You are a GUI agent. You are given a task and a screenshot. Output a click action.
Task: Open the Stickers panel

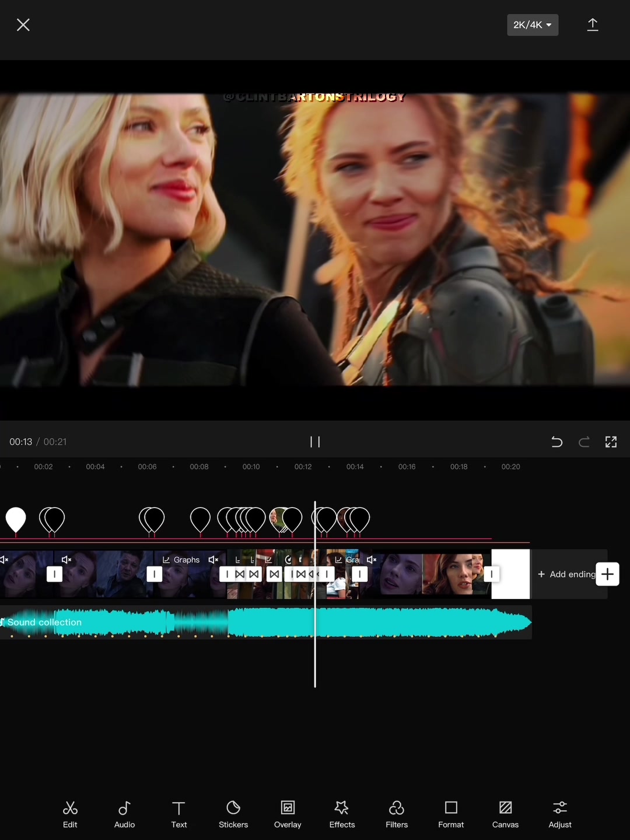pyautogui.click(x=233, y=814)
